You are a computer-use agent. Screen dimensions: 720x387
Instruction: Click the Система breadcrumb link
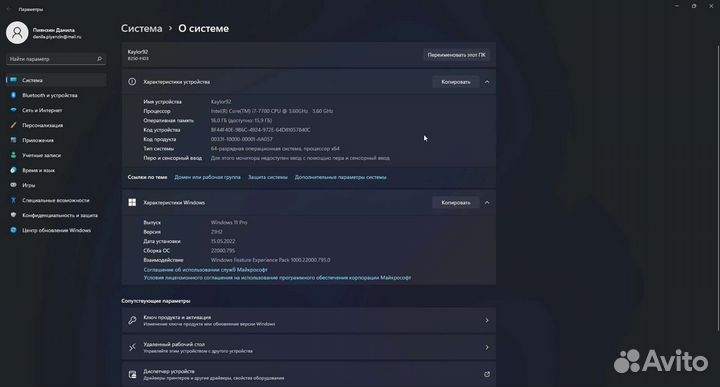click(141, 28)
